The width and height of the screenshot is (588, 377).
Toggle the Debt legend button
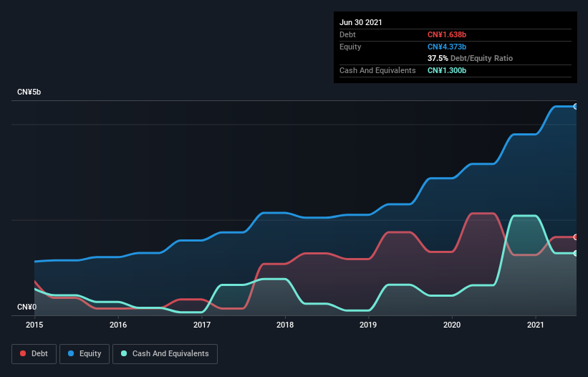click(34, 354)
